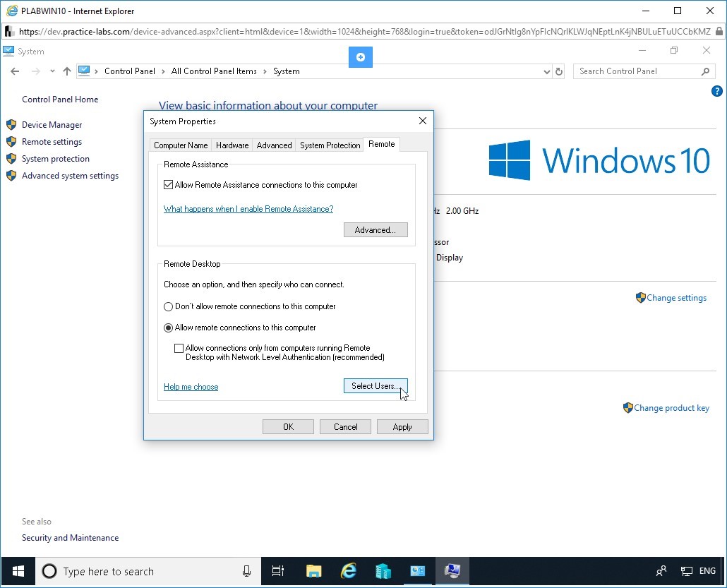Open Task View on the taskbar
Screen dimensions: 727x588
tap(277, 571)
